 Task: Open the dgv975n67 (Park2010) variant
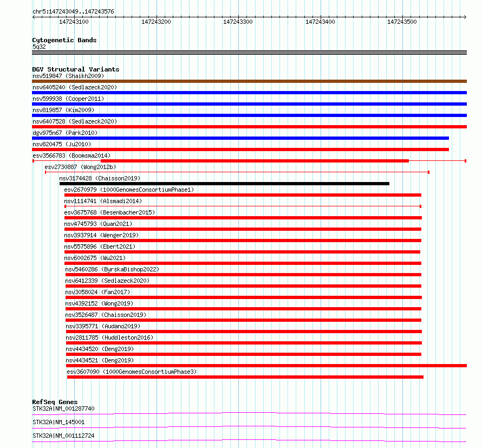[65, 133]
